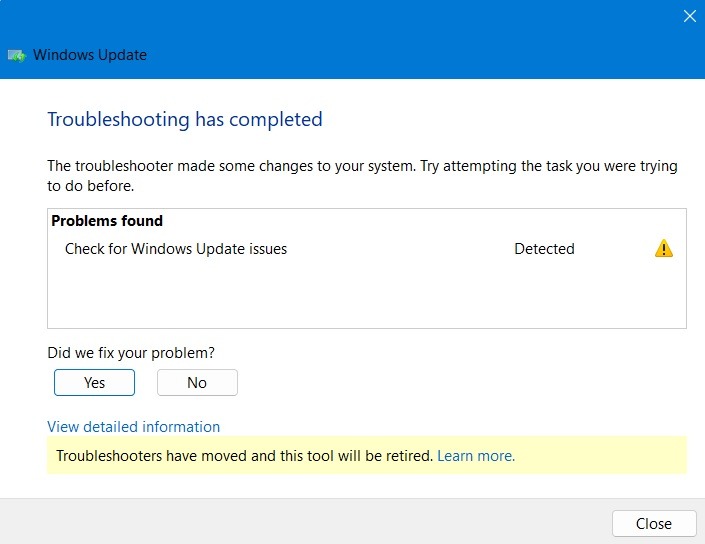Click the 'Windows Update' title text
This screenshot has height=544, width=705.
(x=90, y=55)
